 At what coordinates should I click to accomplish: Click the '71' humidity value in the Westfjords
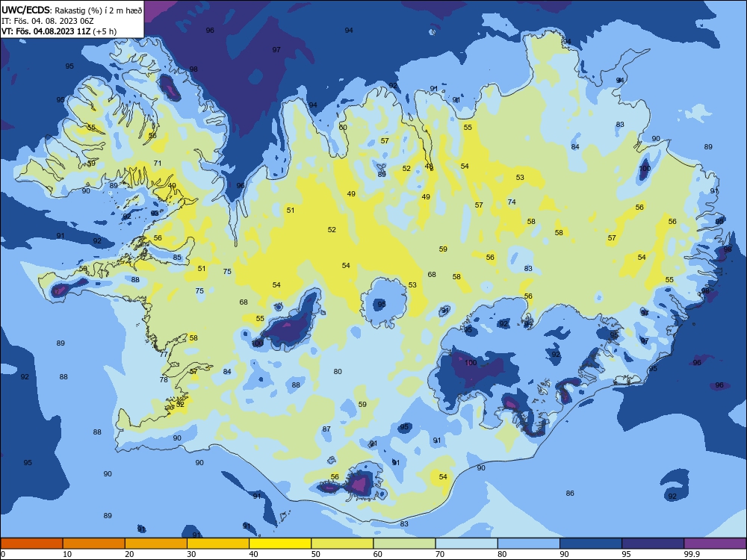click(158, 164)
